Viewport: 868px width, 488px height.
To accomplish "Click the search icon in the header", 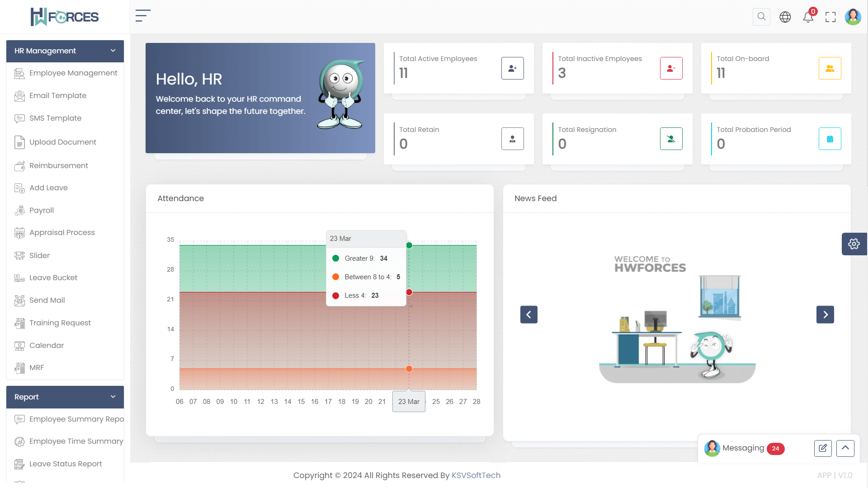I will 761,17.
